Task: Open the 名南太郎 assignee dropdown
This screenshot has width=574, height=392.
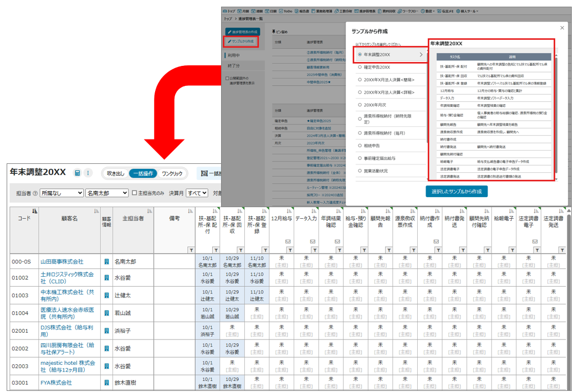Action: [107, 193]
